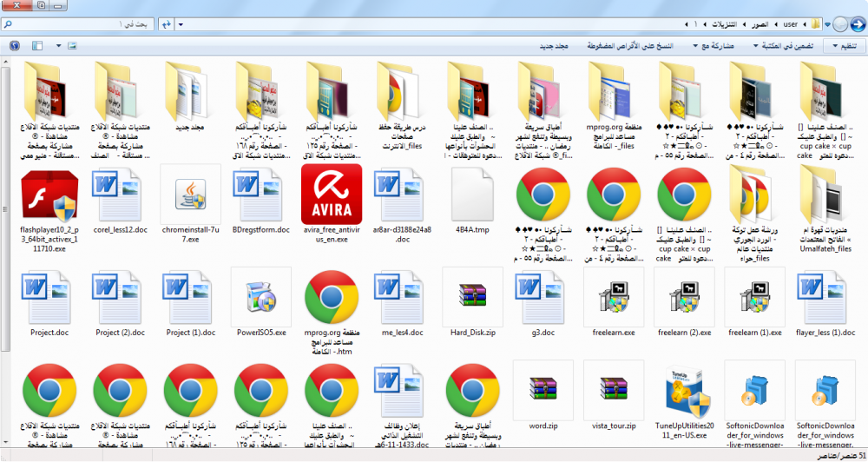Viewport: 868px width, 462px height.
Task: Click the Help question mark icon
Action: (x=15, y=45)
